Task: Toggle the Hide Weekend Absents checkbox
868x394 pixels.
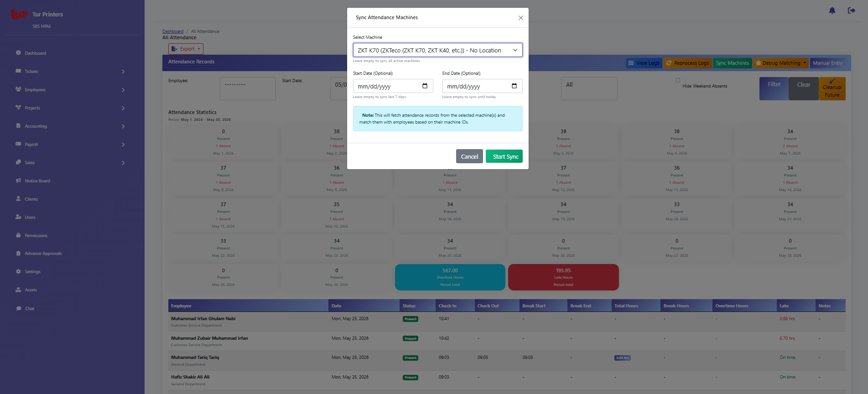Action: coord(678,80)
